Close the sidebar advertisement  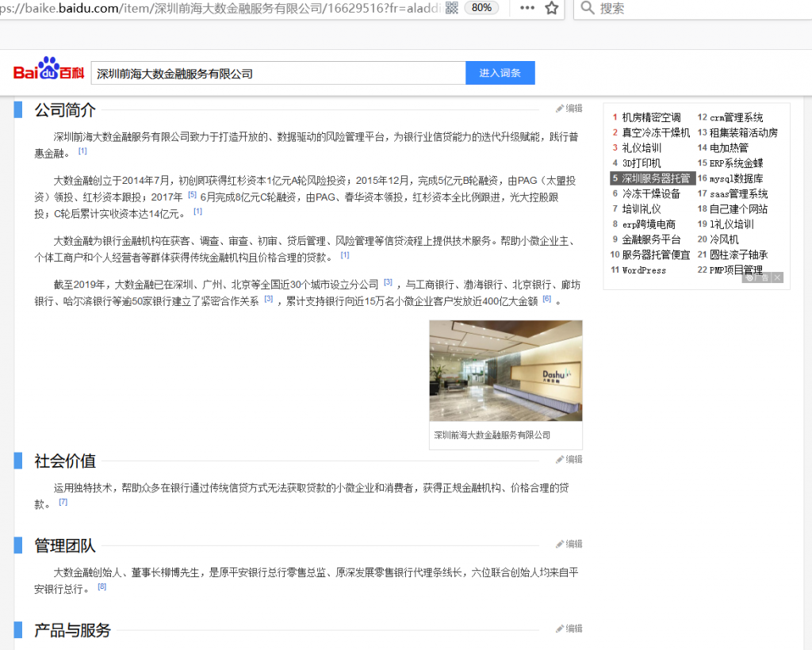tap(777, 277)
